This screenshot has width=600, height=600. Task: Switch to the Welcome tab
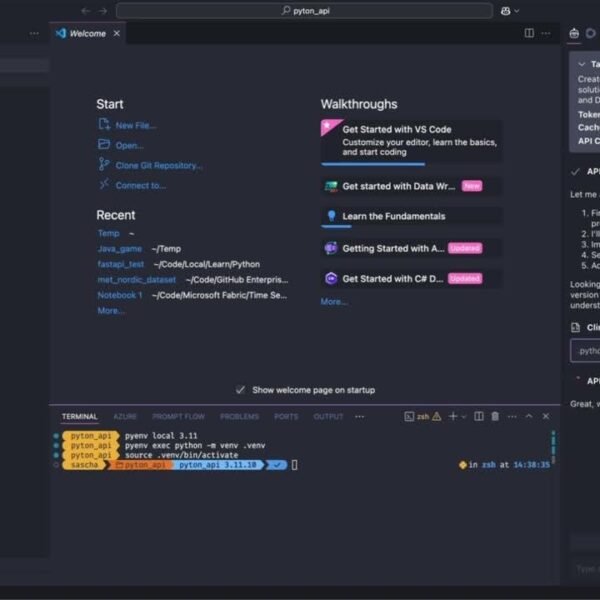87,34
